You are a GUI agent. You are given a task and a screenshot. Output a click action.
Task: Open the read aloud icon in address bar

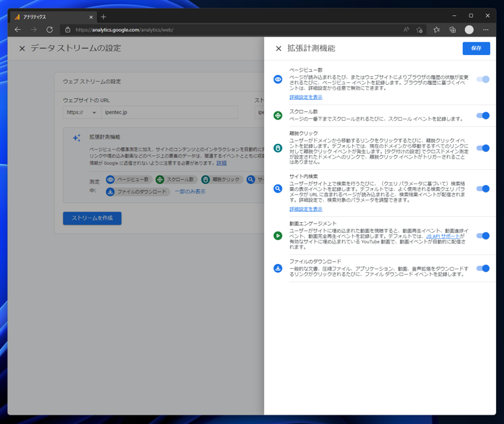(x=406, y=30)
